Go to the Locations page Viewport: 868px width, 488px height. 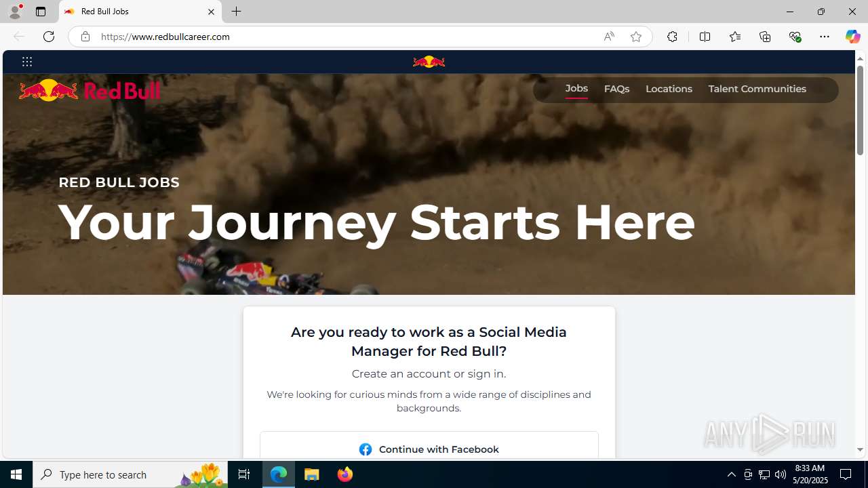(669, 89)
